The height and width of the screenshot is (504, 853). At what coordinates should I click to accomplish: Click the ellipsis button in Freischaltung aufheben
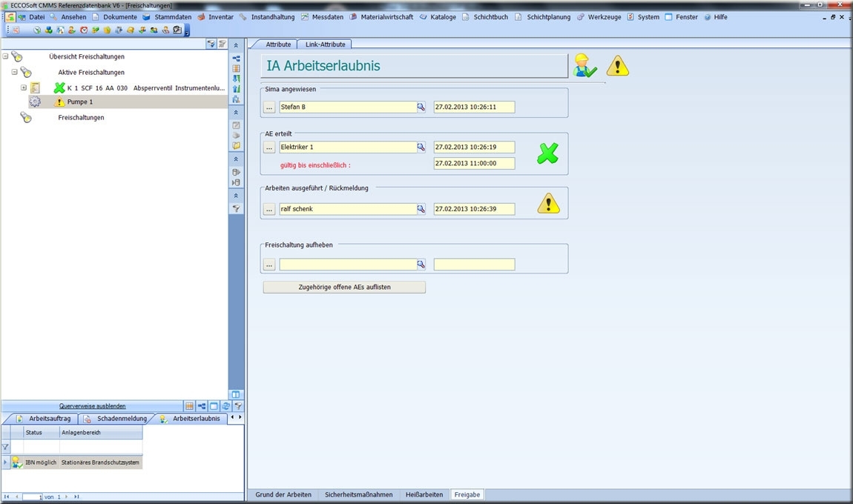click(269, 265)
